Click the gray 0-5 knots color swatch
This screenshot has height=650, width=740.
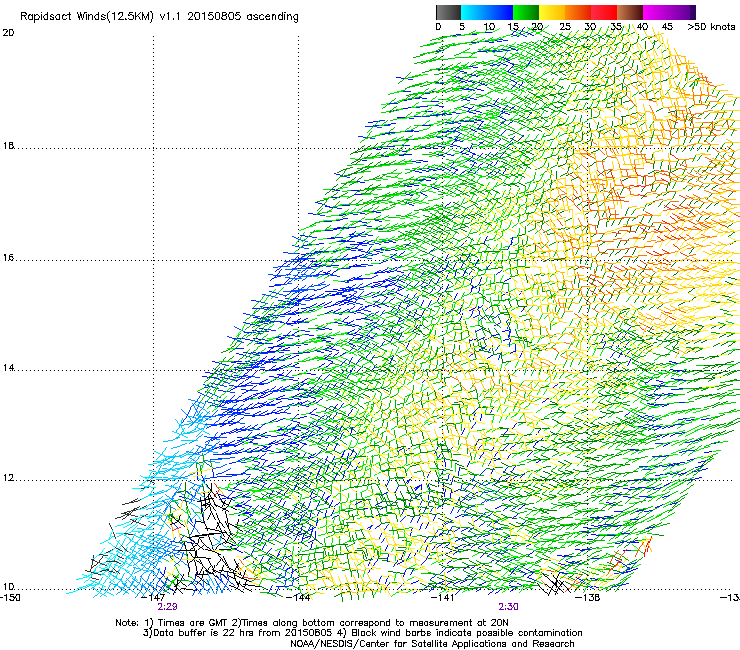point(448,12)
